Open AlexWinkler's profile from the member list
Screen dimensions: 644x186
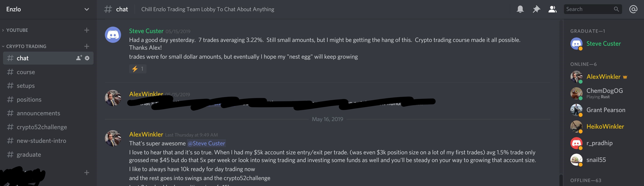[603, 77]
